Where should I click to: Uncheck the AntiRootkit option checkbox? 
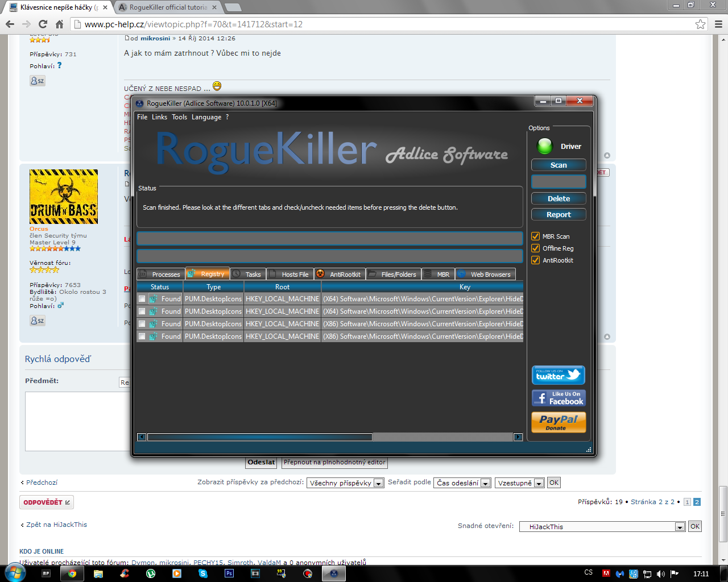point(535,260)
